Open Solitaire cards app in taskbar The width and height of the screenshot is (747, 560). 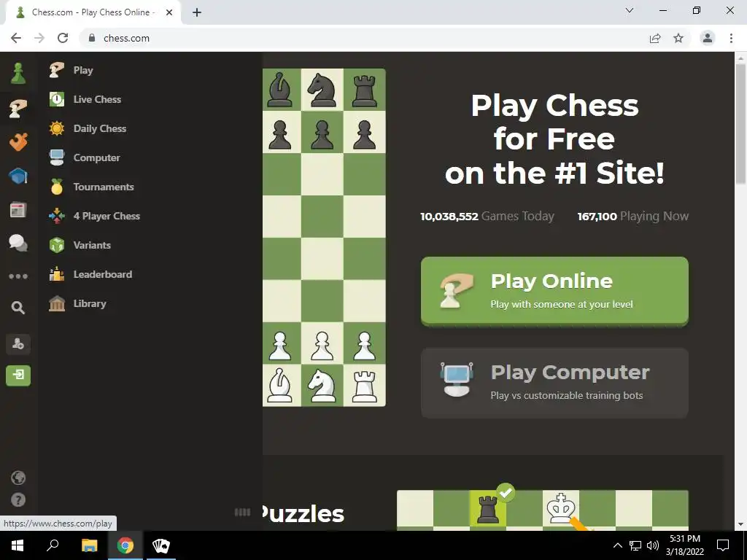(x=161, y=545)
